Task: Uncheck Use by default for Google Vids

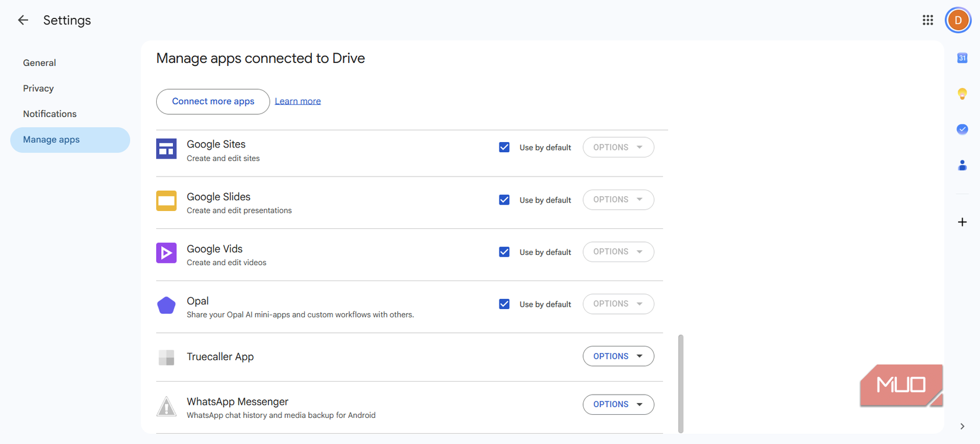Action: click(x=504, y=252)
